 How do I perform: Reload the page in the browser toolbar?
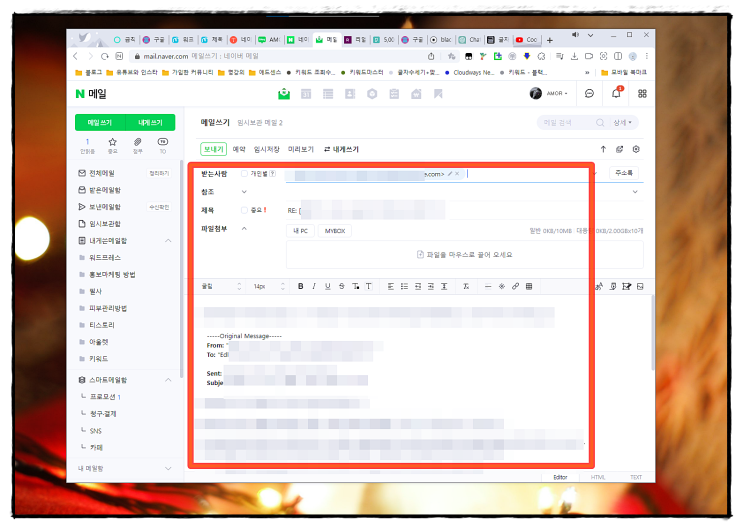(105, 56)
